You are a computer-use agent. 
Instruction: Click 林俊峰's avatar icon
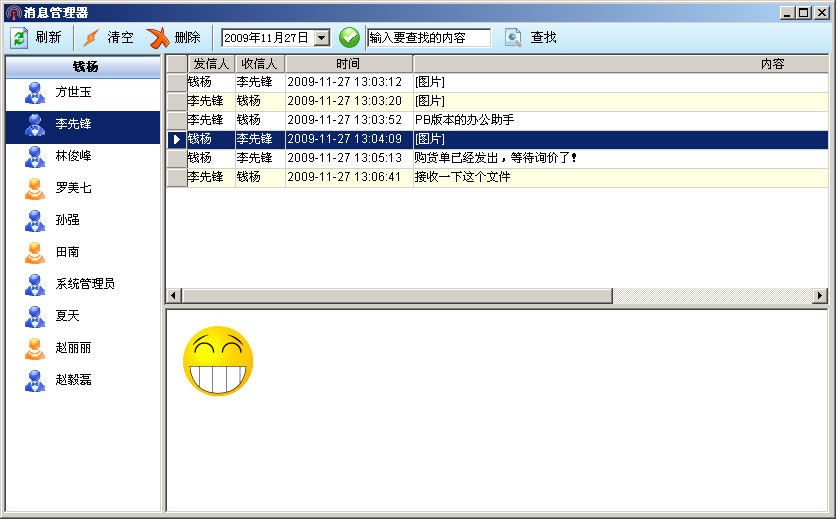pyautogui.click(x=35, y=156)
